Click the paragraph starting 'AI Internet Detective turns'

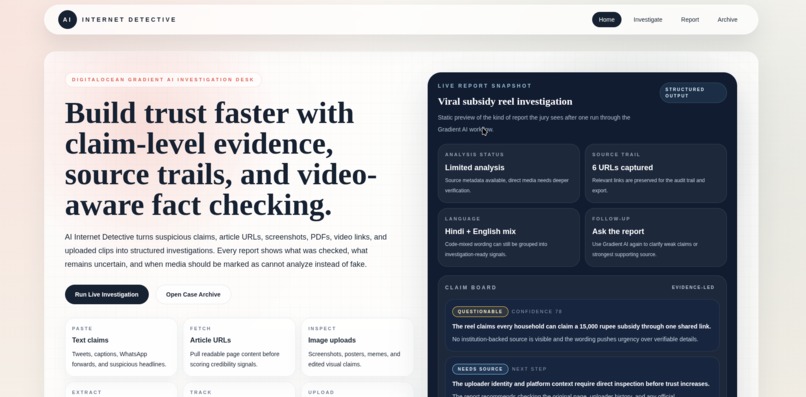pyautogui.click(x=226, y=250)
